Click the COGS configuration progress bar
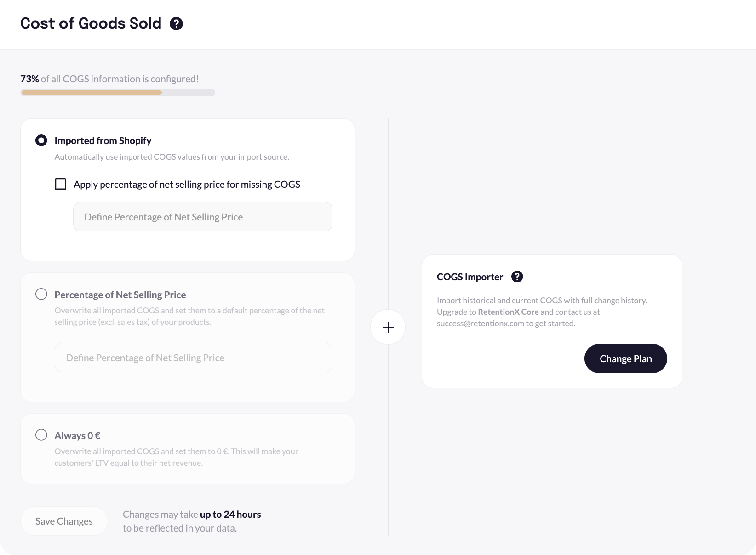Screen dimensions: 756x555 pos(118,92)
